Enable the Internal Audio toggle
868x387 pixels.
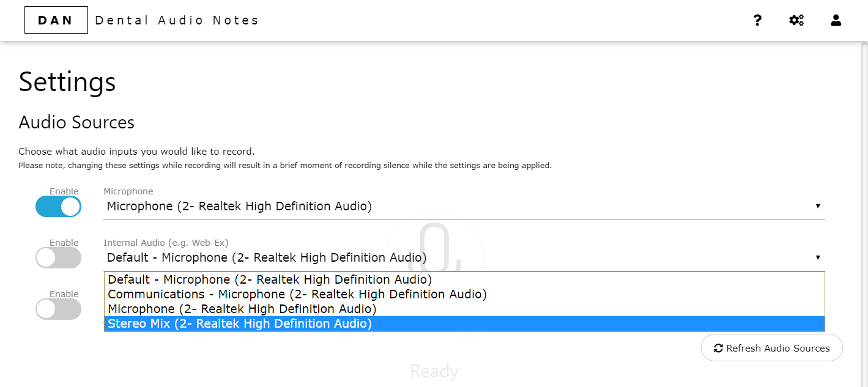point(59,258)
